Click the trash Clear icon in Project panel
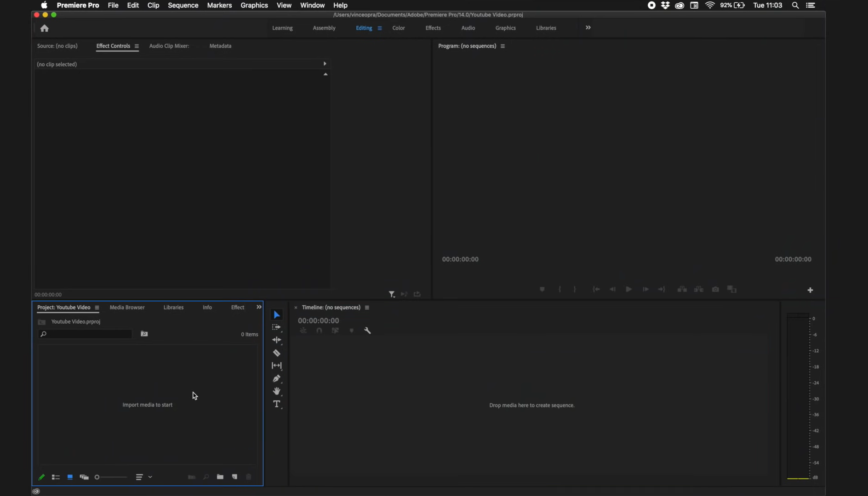Viewport: 868px width, 496px height. coord(249,477)
